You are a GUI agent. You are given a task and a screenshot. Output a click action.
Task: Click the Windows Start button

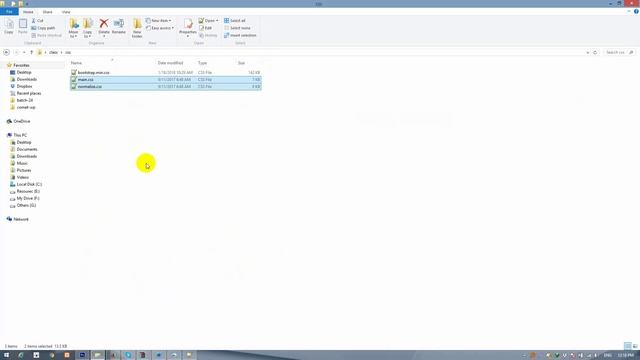click(6, 355)
